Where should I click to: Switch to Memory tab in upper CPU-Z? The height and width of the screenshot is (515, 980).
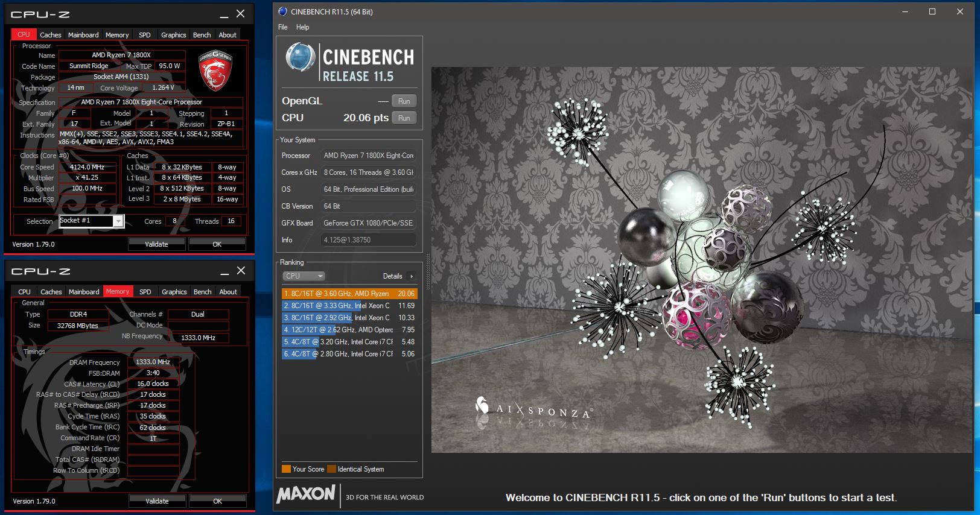pos(117,35)
